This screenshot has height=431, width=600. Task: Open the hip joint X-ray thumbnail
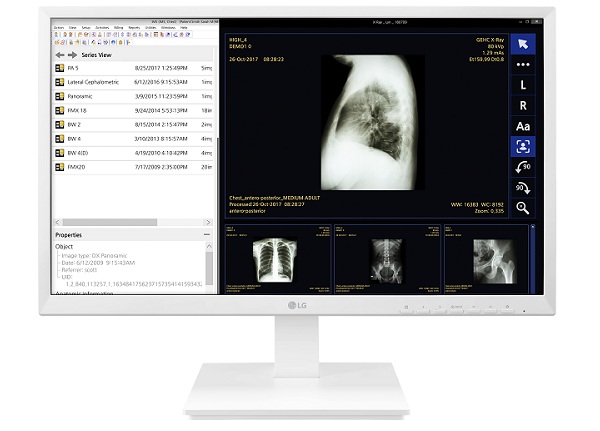click(486, 259)
